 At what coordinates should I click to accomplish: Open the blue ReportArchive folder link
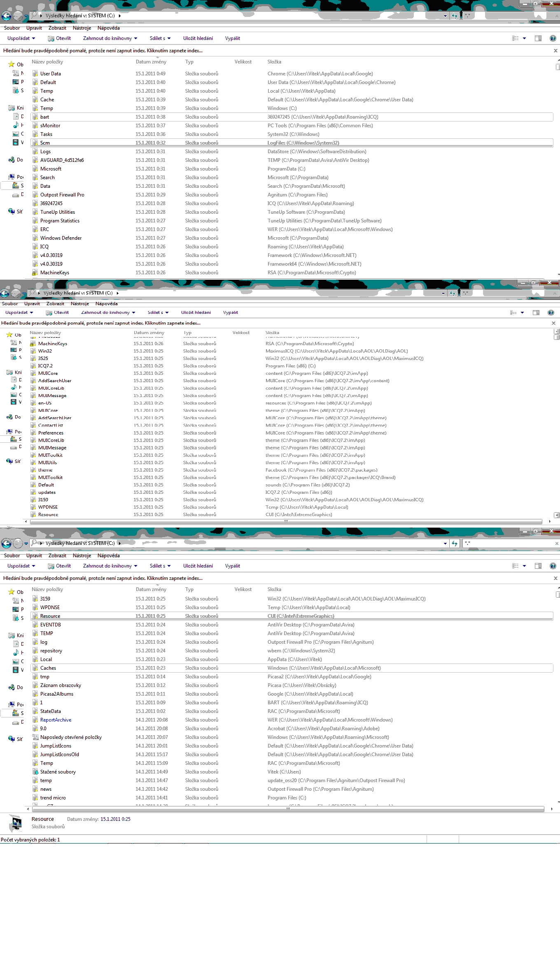pos(56,720)
